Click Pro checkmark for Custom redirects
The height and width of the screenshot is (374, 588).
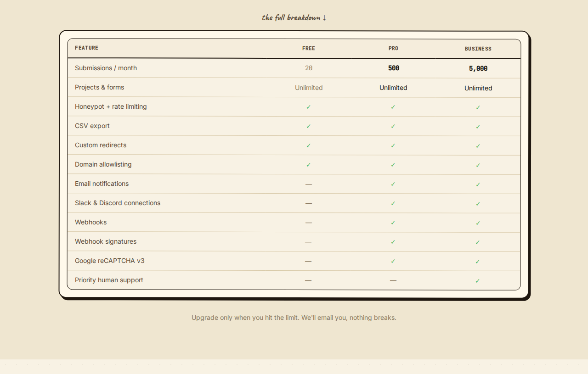tap(393, 145)
